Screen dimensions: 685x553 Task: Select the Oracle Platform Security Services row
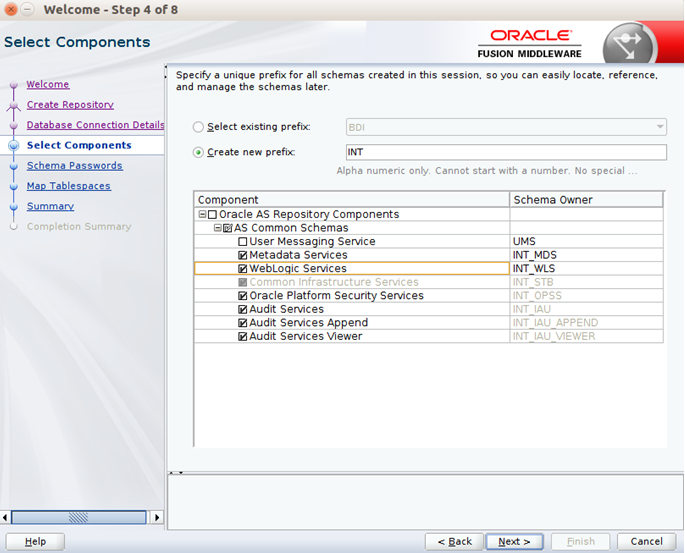click(352, 296)
